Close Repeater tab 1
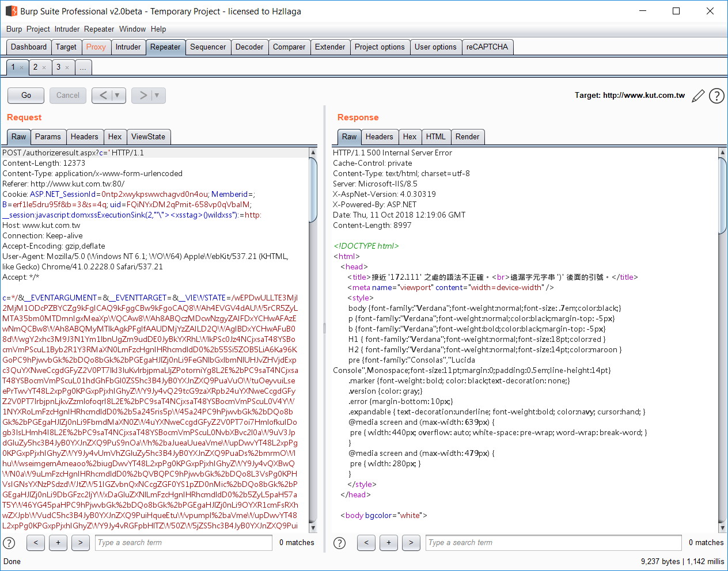 tap(22, 68)
